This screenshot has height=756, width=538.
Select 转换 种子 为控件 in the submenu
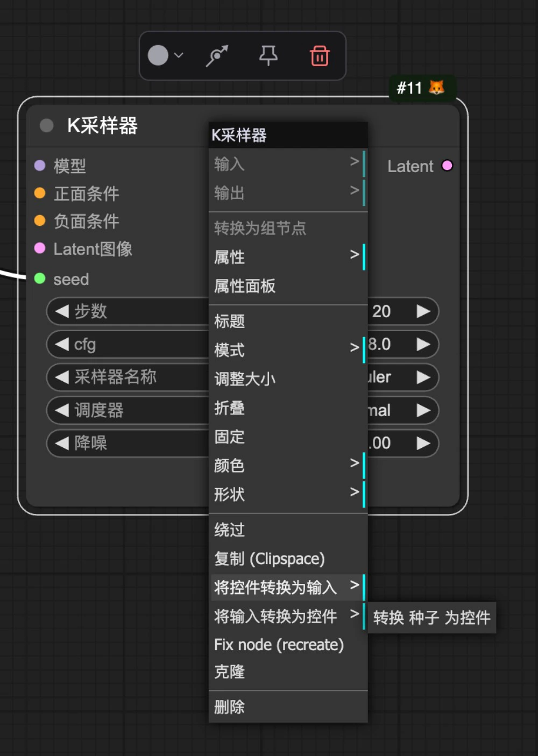[431, 617]
